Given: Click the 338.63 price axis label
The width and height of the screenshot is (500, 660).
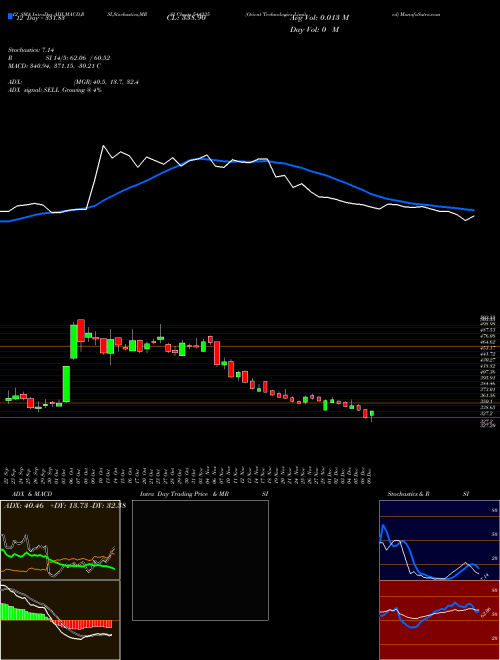Looking at the screenshot, I should point(488,407).
